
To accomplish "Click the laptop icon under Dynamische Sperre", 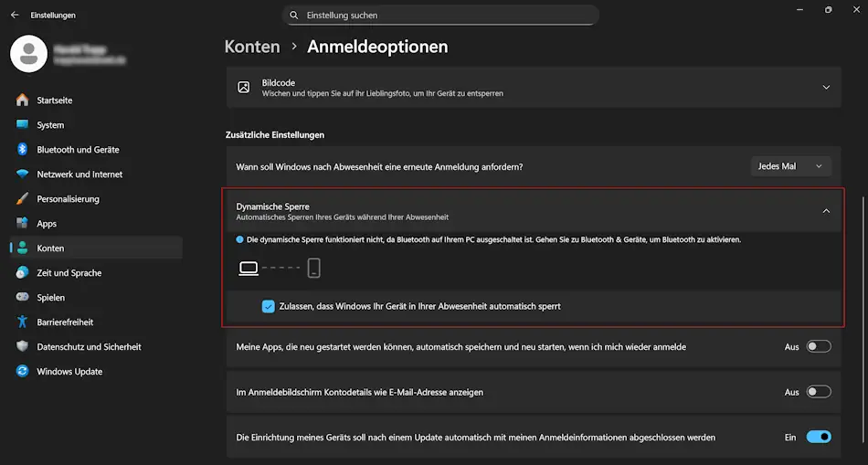I will pos(249,269).
